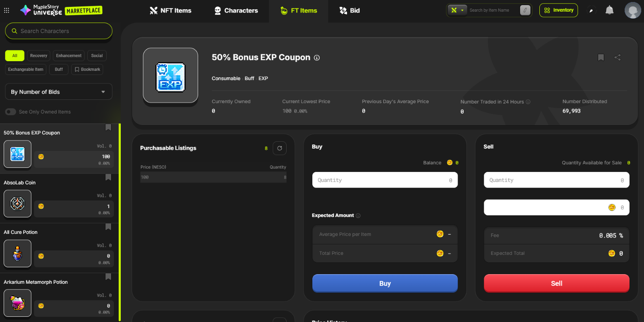Show info for 50% Bonus EXP Coupon title
This screenshot has width=644, height=322.
coord(317,58)
